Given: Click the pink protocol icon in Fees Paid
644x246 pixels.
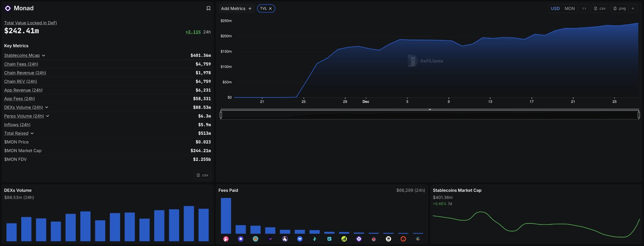Looking at the screenshot, I should point(226,239).
